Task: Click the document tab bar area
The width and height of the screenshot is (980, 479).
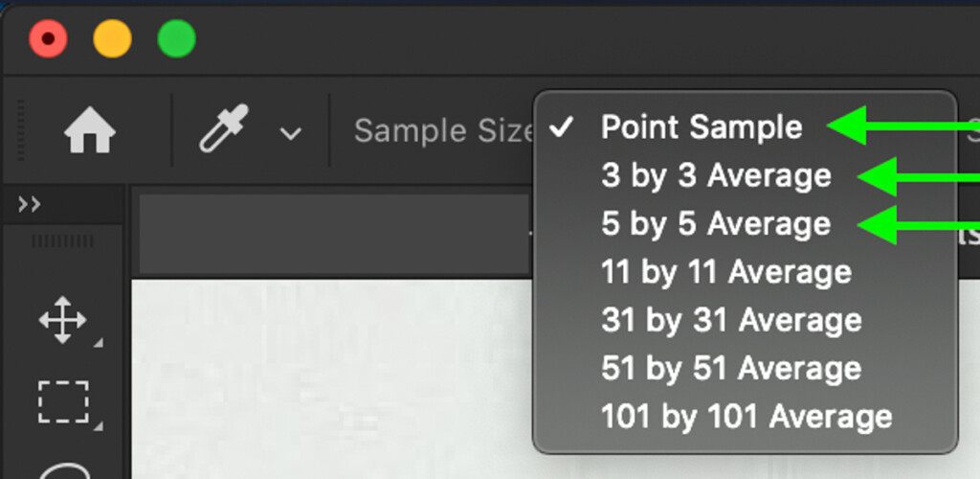Action: pos(334,235)
